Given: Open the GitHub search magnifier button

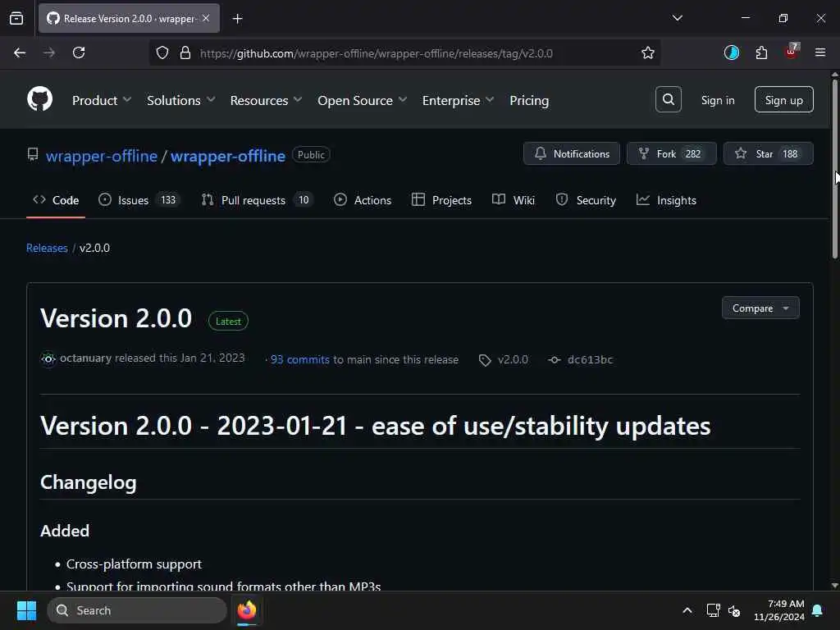Looking at the screenshot, I should point(668,99).
